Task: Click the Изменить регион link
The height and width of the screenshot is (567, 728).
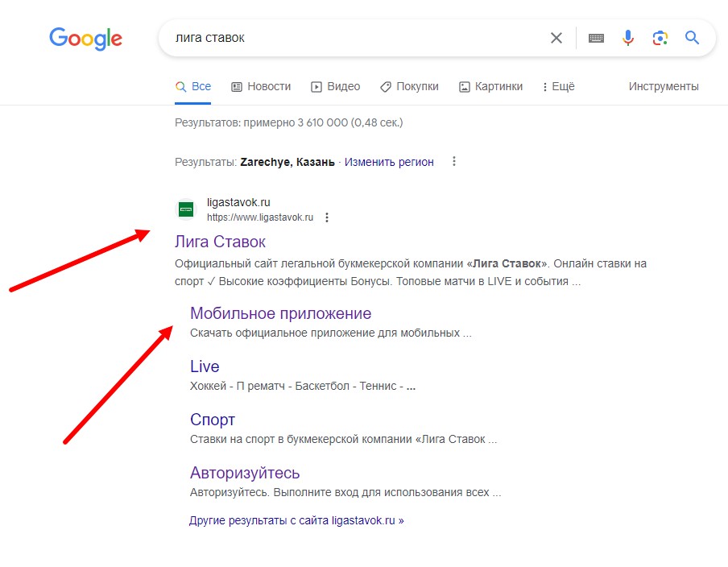Action: [389, 162]
